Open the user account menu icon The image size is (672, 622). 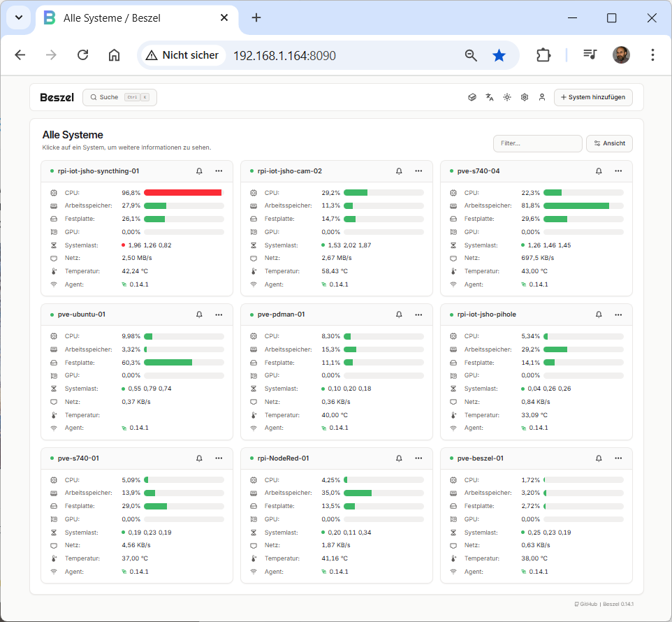point(542,97)
